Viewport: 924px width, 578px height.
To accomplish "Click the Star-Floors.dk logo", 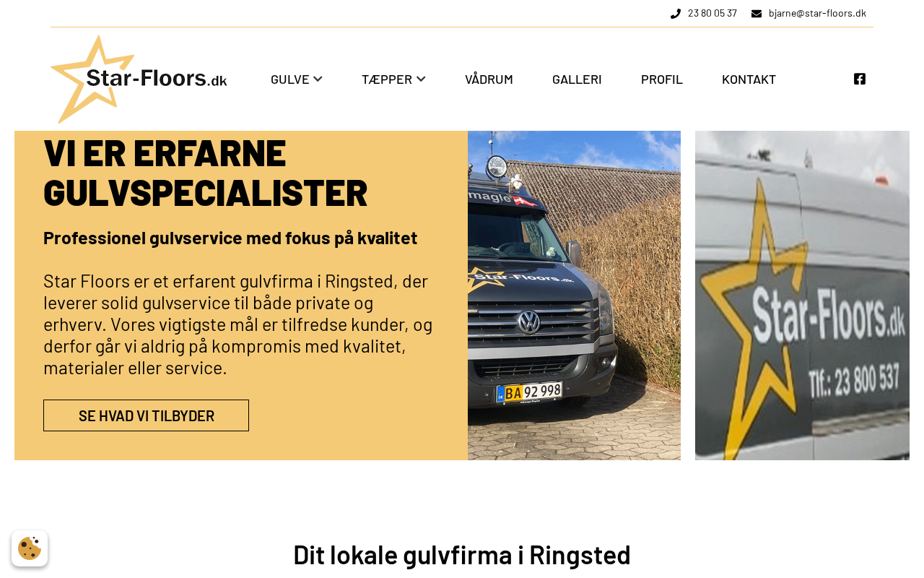I will [139, 79].
